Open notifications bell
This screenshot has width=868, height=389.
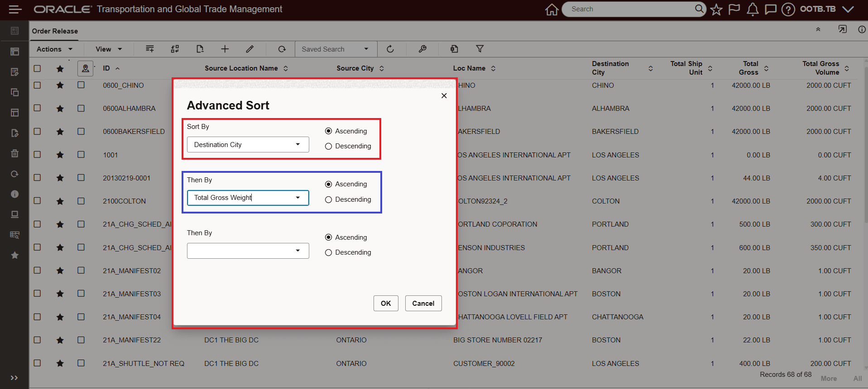(753, 9)
